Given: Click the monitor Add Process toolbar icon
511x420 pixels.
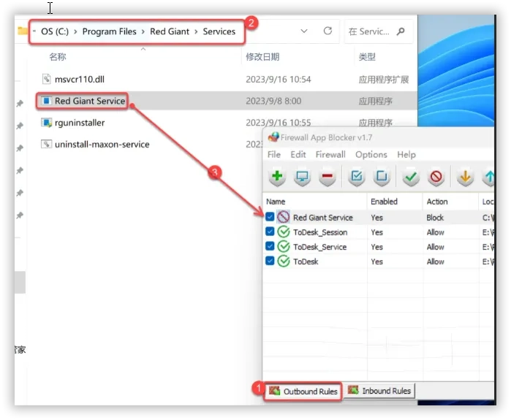Looking at the screenshot, I should [302, 177].
